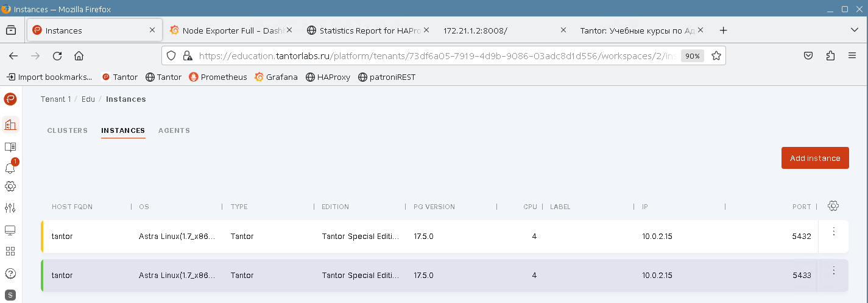Open the book documentation icon in sidebar
The height and width of the screenshot is (303, 868).
point(10,147)
